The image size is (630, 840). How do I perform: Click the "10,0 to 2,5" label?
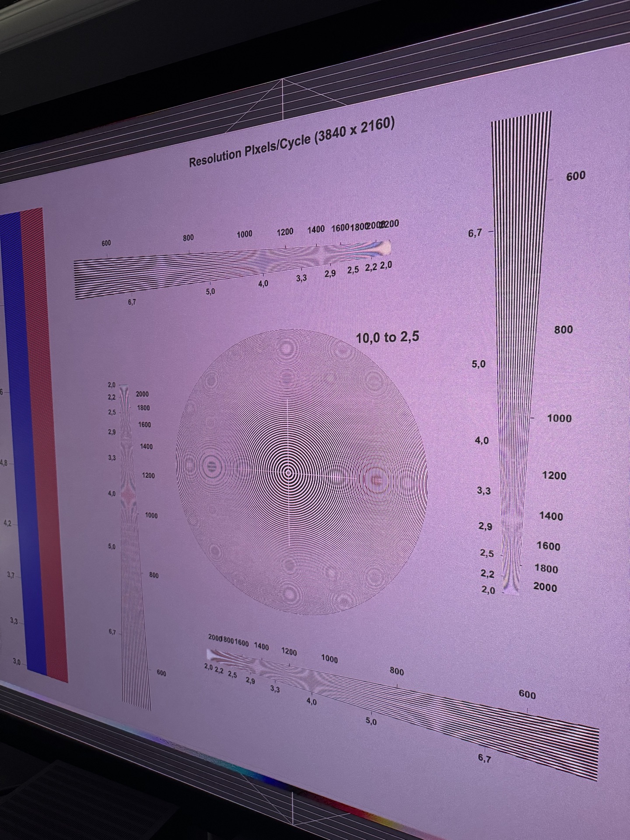point(388,337)
